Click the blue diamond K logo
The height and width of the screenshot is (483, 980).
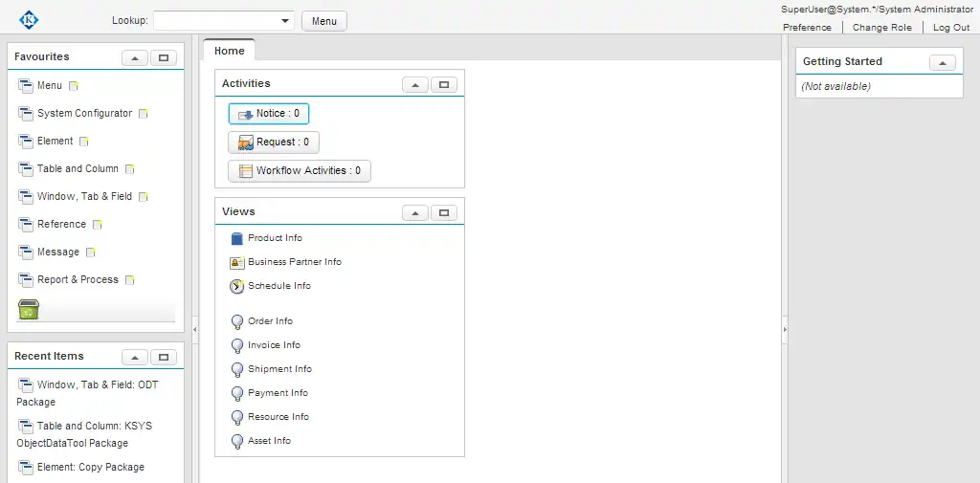point(28,20)
